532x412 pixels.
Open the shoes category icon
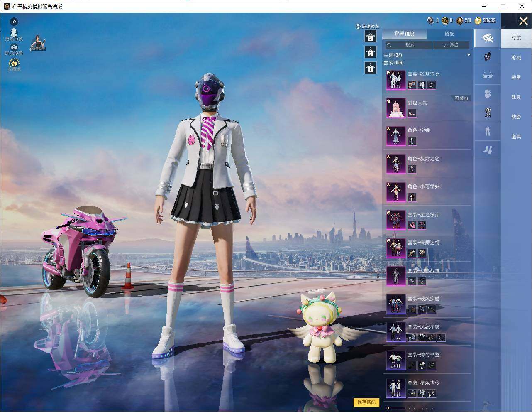tap(487, 150)
